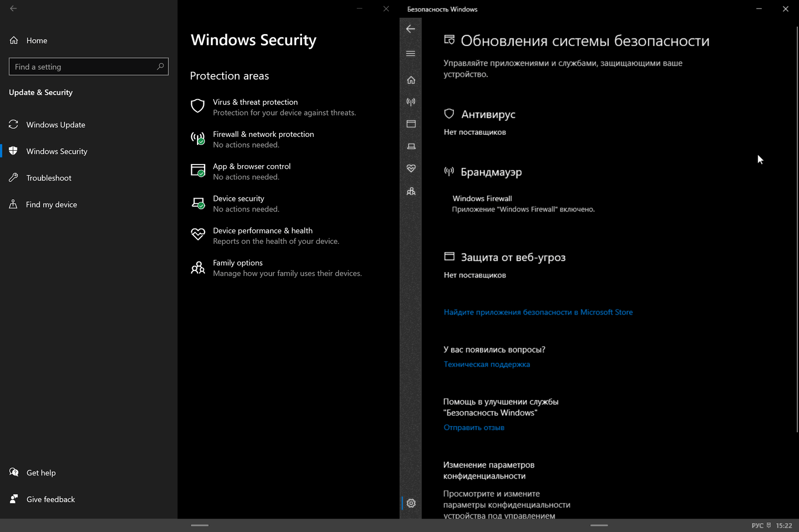799x532 pixels.
Task: Click the hamburger menu icon in Windows Security
Action: point(411,54)
